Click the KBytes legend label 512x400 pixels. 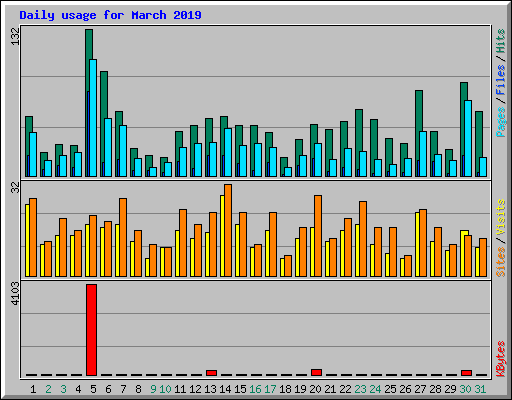pyautogui.click(x=500, y=359)
